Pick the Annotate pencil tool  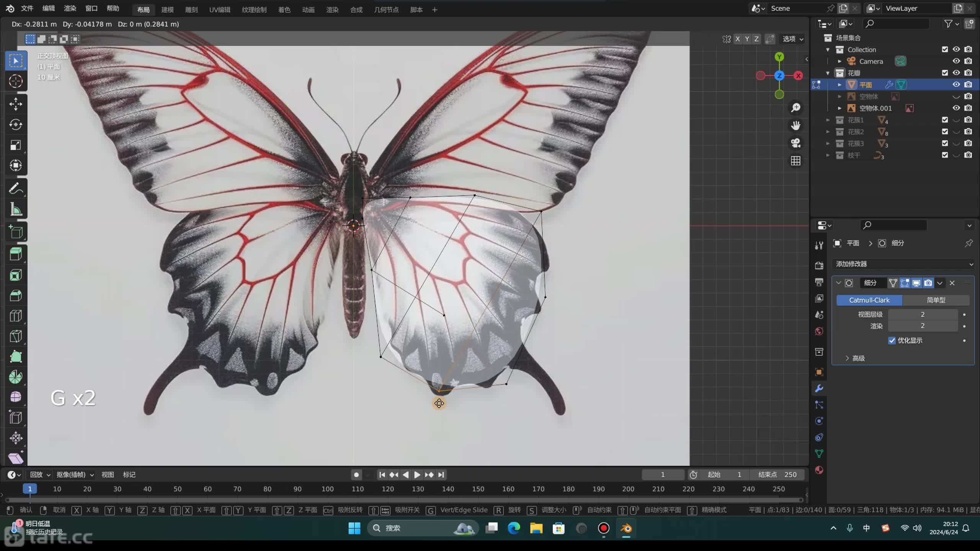[16, 188]
